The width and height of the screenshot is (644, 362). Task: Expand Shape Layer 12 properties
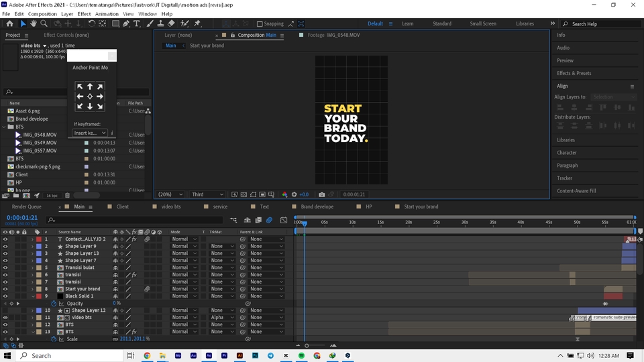pos(32,310)
